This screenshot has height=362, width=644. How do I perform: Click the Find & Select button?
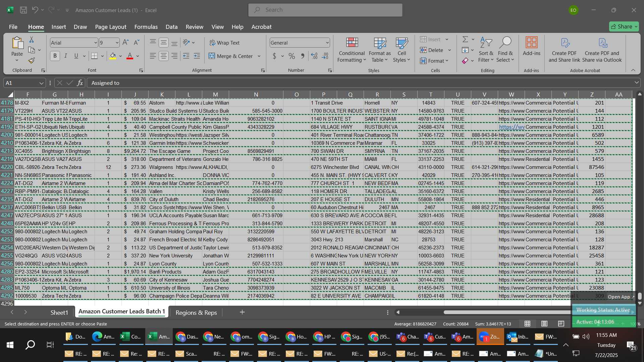click(505, 50)
